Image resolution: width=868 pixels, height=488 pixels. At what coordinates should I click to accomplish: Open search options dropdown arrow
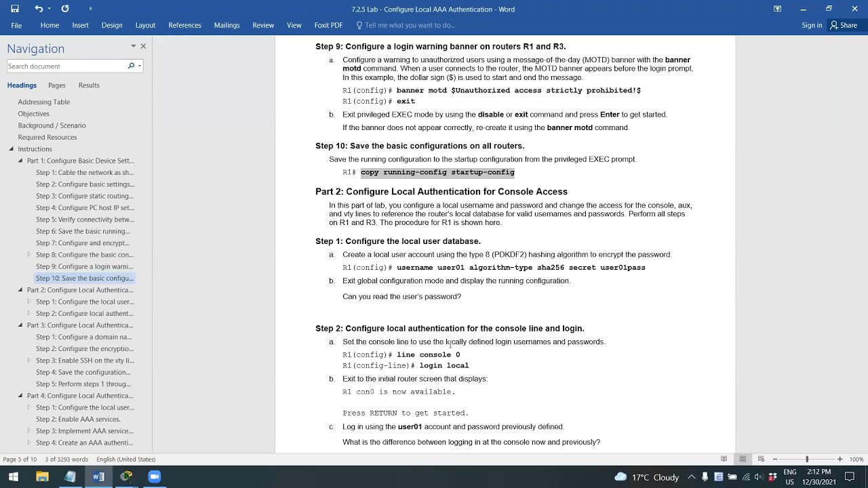(139, 66)
